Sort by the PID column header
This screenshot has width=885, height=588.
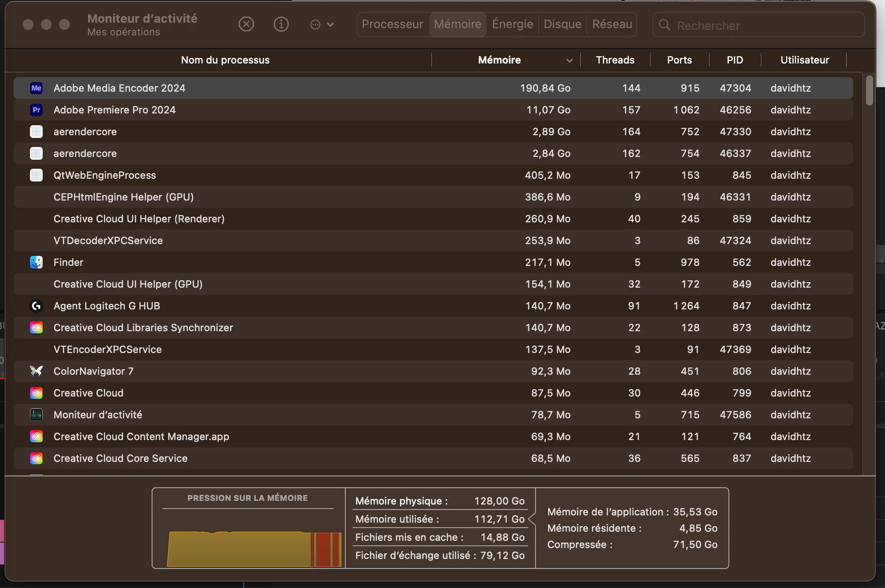(734, 60)
